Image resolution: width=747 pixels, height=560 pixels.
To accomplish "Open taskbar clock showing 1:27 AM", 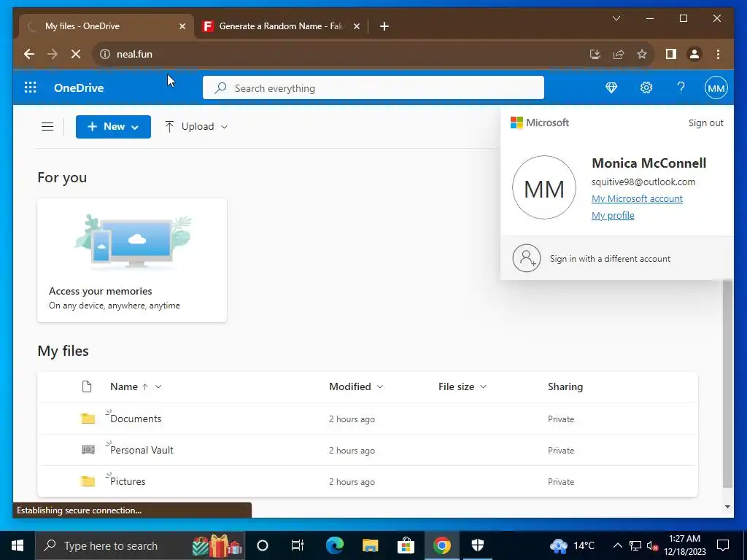I will click(x=684, y=545).
